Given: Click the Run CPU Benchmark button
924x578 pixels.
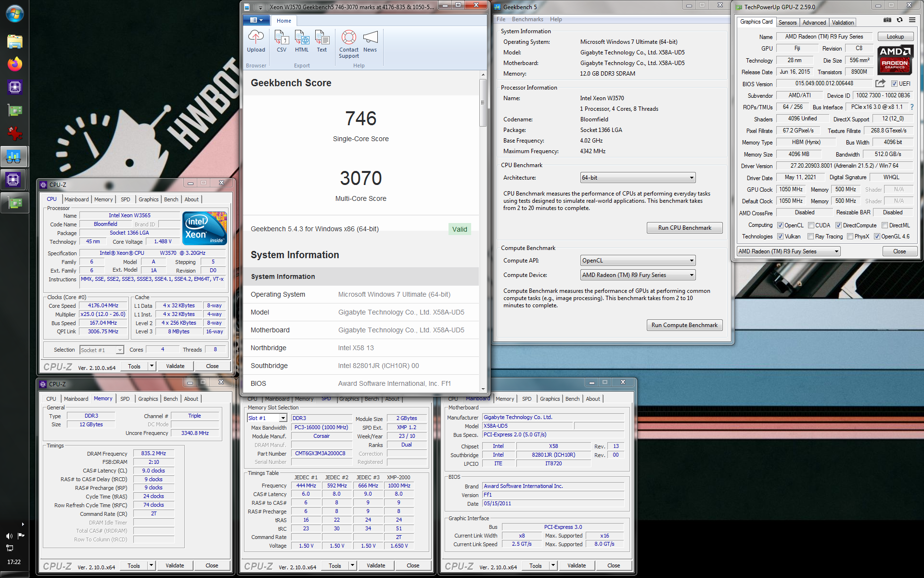Looking at the screenshot, I should 684,228.
